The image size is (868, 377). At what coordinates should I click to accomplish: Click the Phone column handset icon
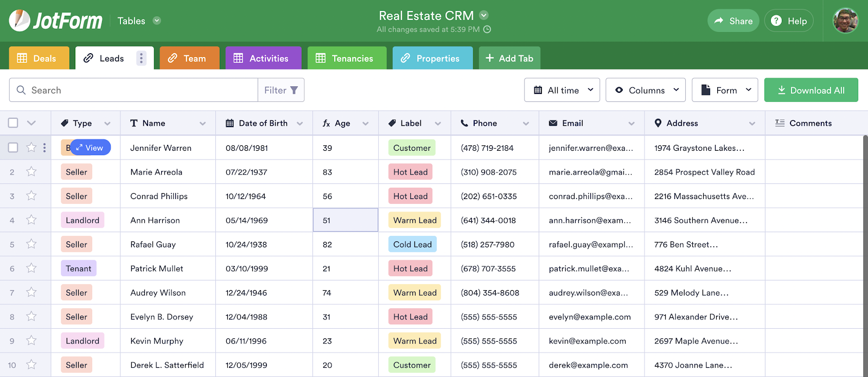tap(464, 123)
